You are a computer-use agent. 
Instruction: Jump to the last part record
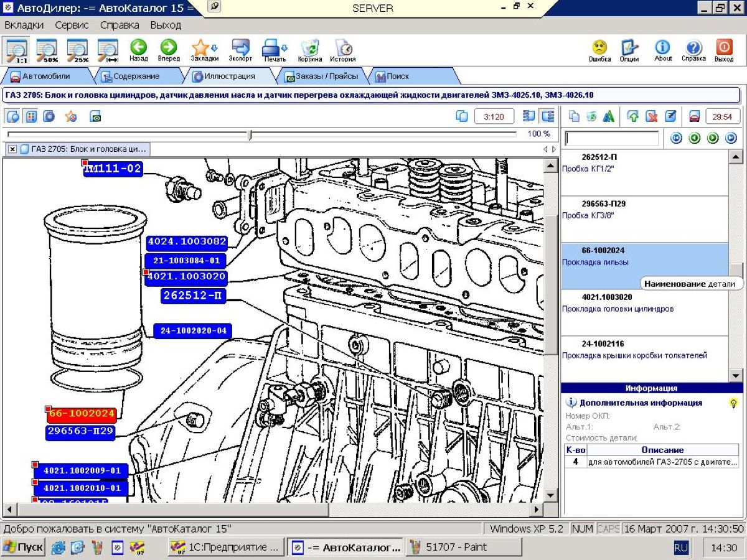pos(731,138)
